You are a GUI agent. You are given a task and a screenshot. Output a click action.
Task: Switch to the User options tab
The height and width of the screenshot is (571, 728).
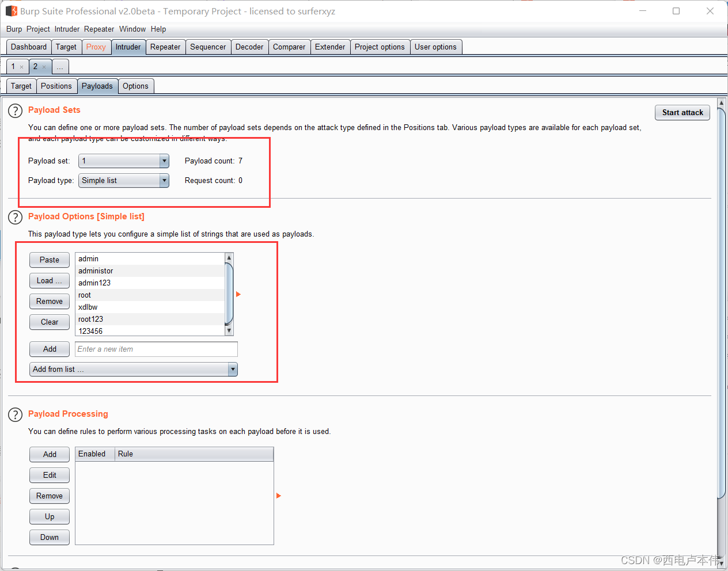435,47
